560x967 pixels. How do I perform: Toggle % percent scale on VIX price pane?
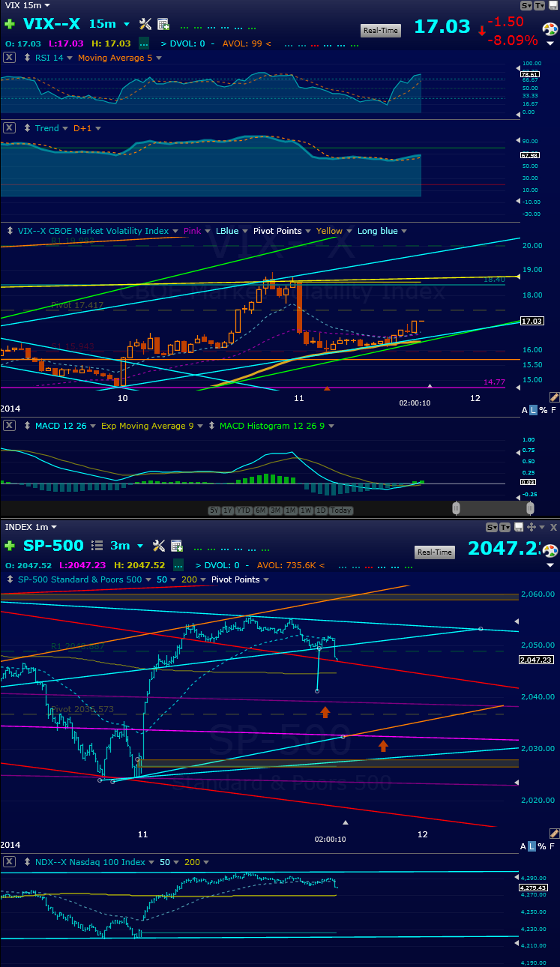[544, 410]
